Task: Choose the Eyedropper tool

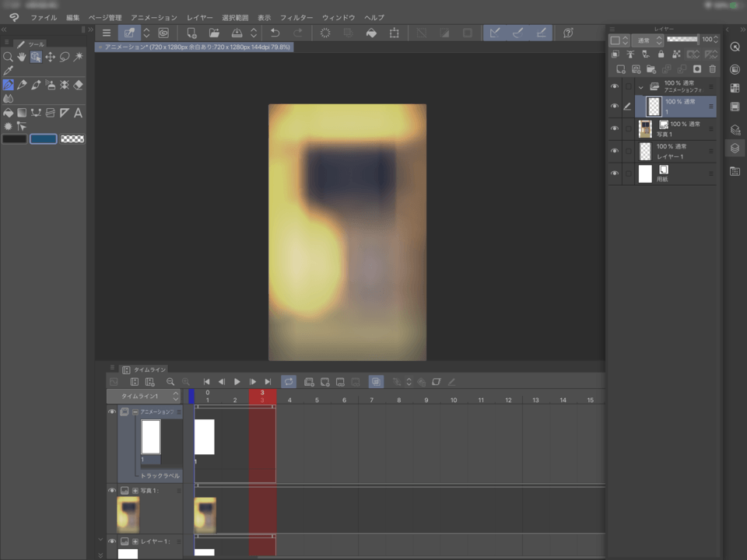Action: coord(8,70)
